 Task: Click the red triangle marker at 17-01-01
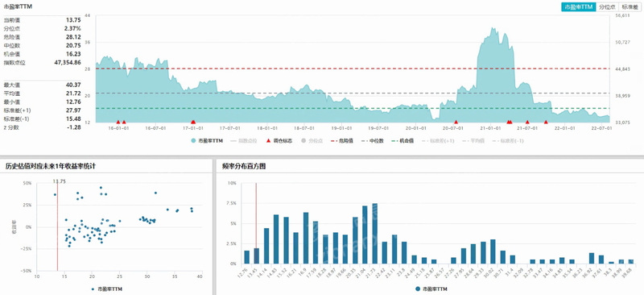pos(193,122)
